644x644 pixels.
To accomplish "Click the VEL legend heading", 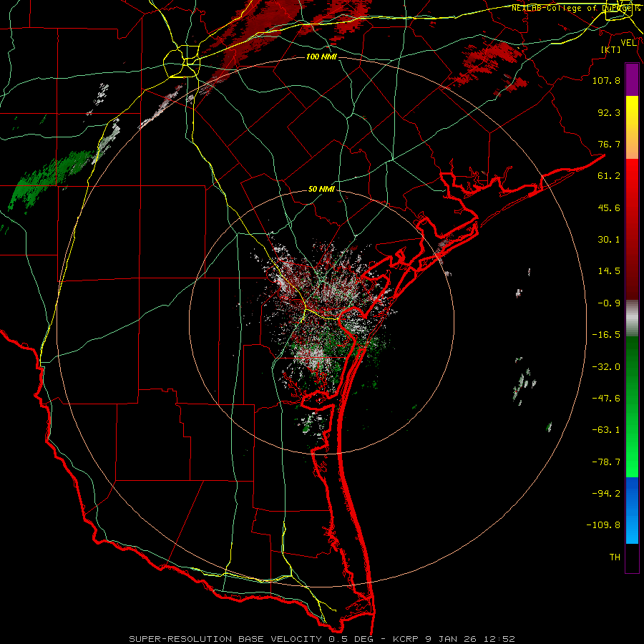I will (629, 43).
